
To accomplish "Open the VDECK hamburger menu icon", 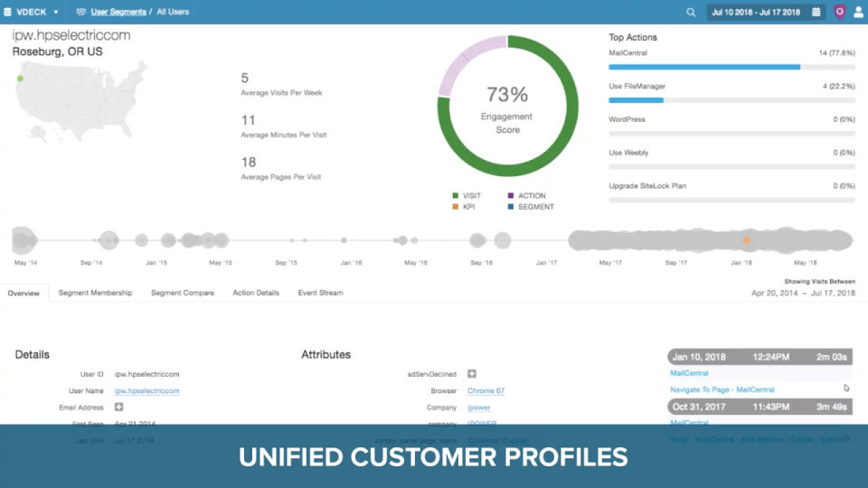I will [x=7, y=12].
